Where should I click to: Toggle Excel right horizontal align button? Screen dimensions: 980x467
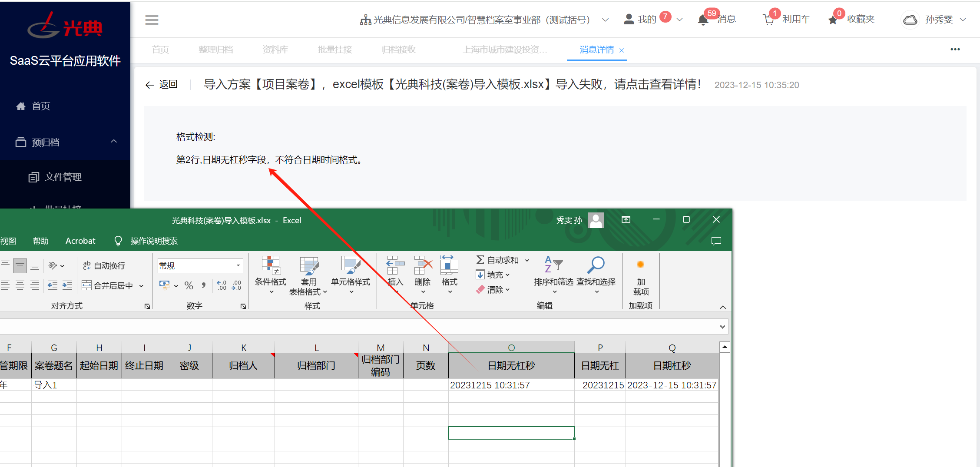click(35, 285)
